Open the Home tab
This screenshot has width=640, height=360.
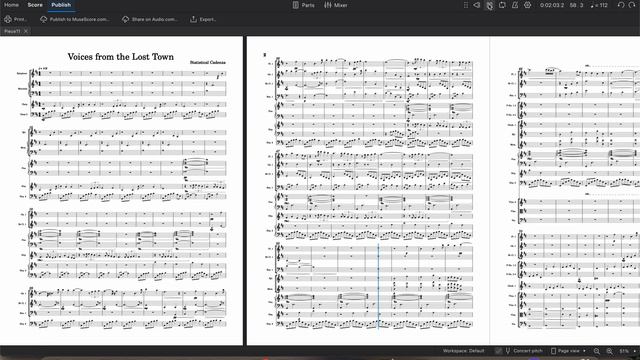(x=11, y=5)
